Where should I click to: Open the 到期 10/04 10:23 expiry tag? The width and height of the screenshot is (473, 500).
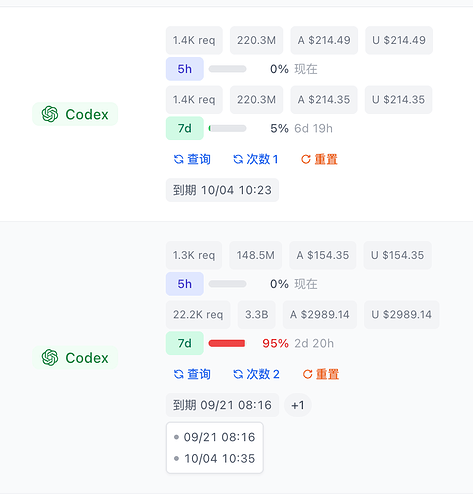point(222,190)
